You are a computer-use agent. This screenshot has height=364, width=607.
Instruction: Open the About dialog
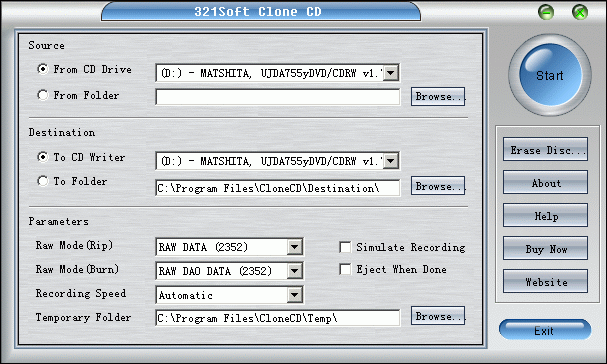coord(545,182)
